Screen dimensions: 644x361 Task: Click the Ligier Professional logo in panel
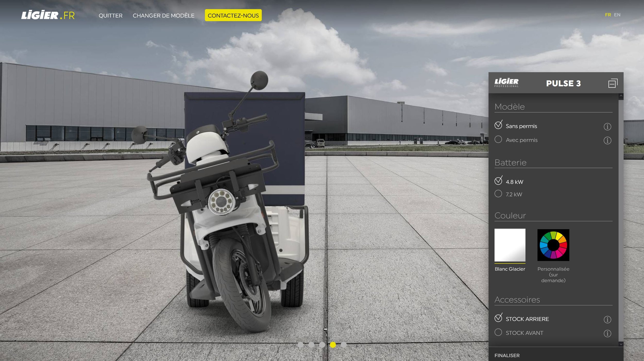(x=506, y=83)
